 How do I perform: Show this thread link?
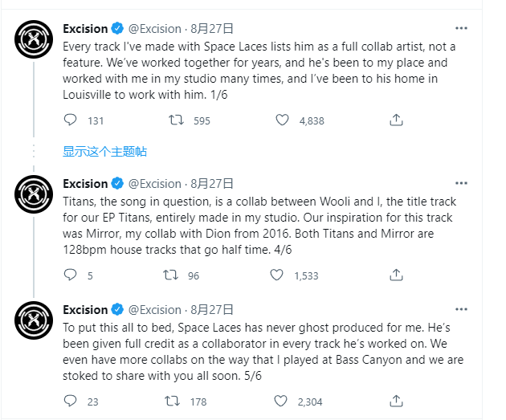point(104,151)
